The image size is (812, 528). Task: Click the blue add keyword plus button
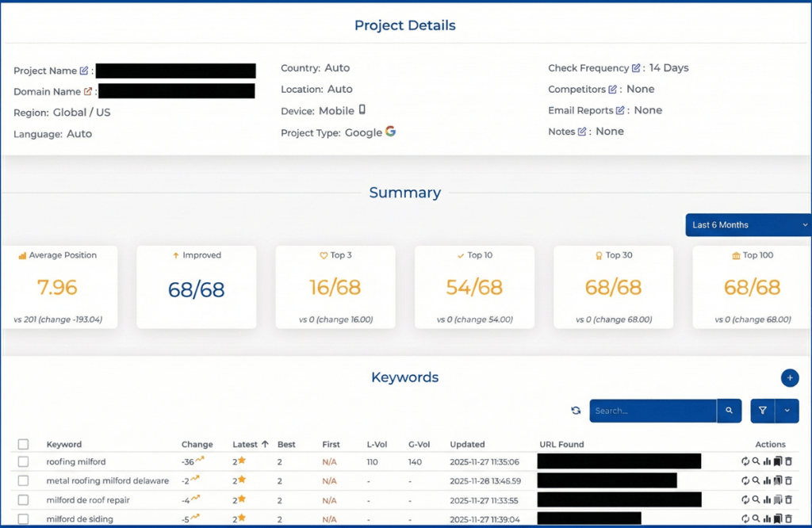pos(789,378)
